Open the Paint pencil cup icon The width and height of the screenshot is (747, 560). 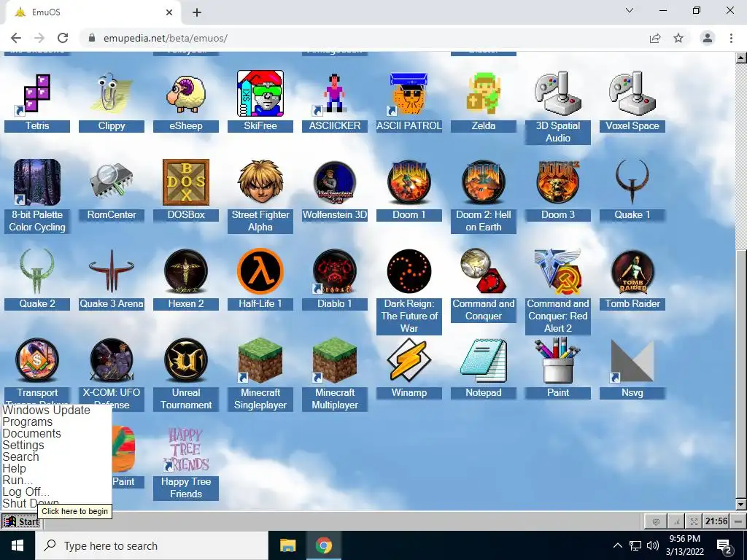tap(558, 360)
